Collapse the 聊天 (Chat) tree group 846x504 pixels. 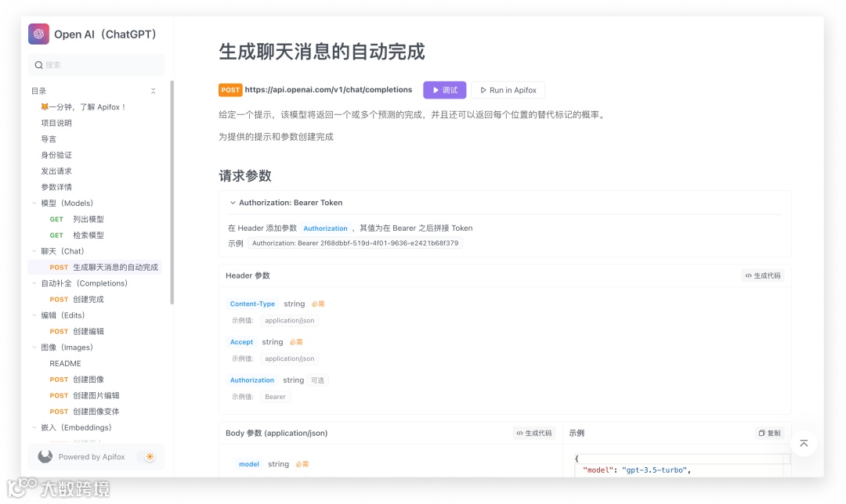point(34,251)
